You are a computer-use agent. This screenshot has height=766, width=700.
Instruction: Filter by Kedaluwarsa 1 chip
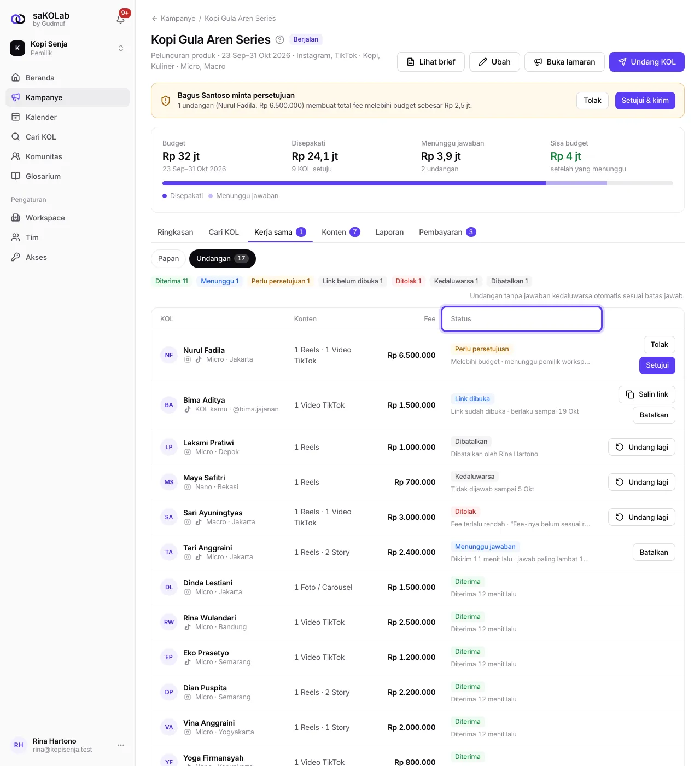(456, 281)
